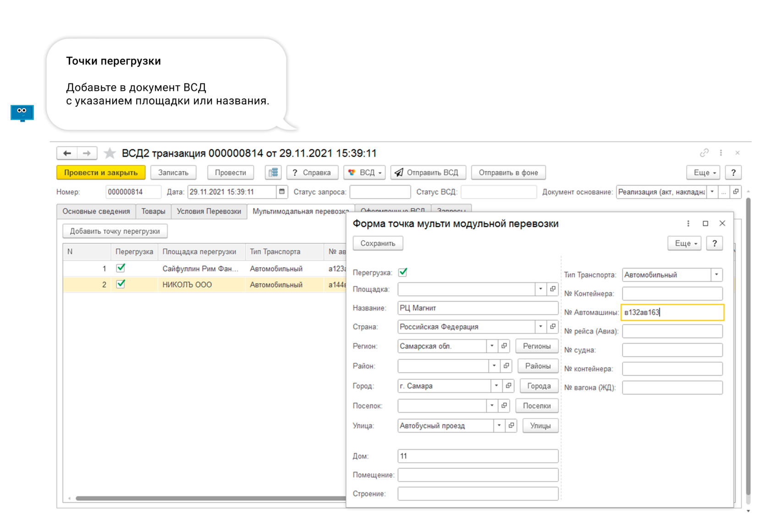Click Отправить ВСД button

428,172
